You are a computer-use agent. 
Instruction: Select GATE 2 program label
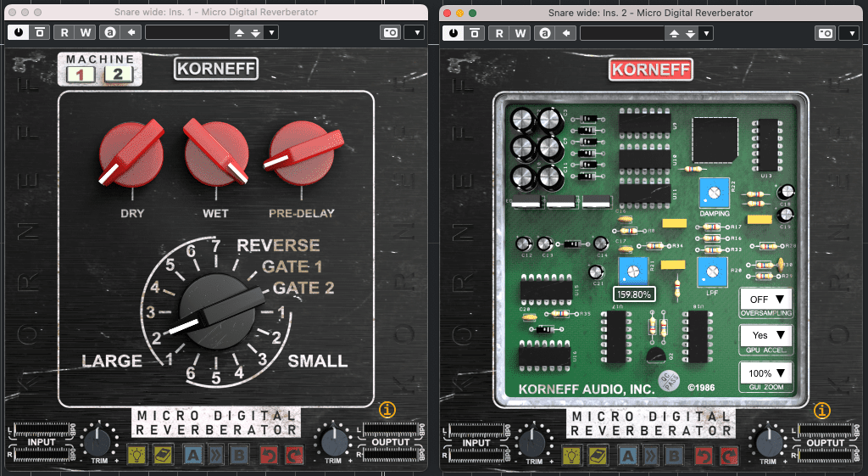[303, 288]
